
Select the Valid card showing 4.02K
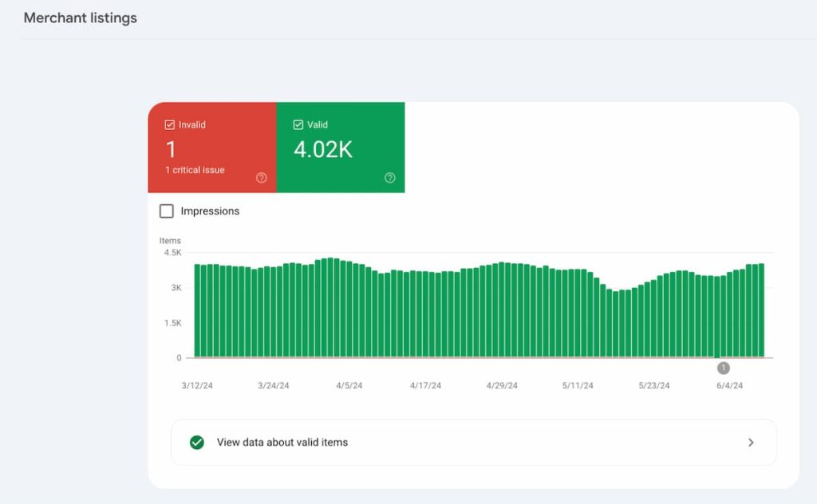pos(341,148)
